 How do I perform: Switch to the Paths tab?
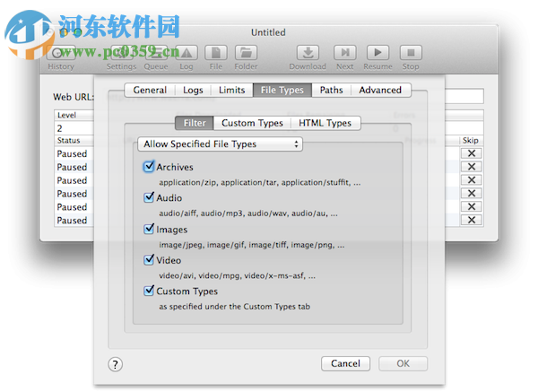(x=332, y=90)
